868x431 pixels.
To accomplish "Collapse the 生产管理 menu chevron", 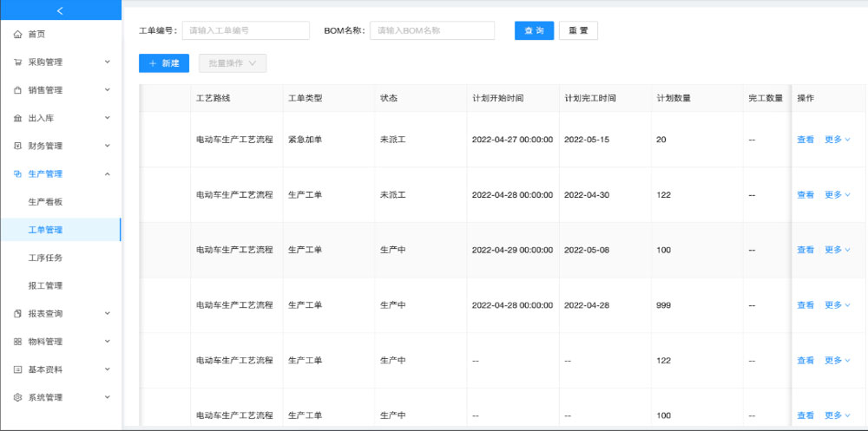I will pyautogui.click(x=107, y=174).
